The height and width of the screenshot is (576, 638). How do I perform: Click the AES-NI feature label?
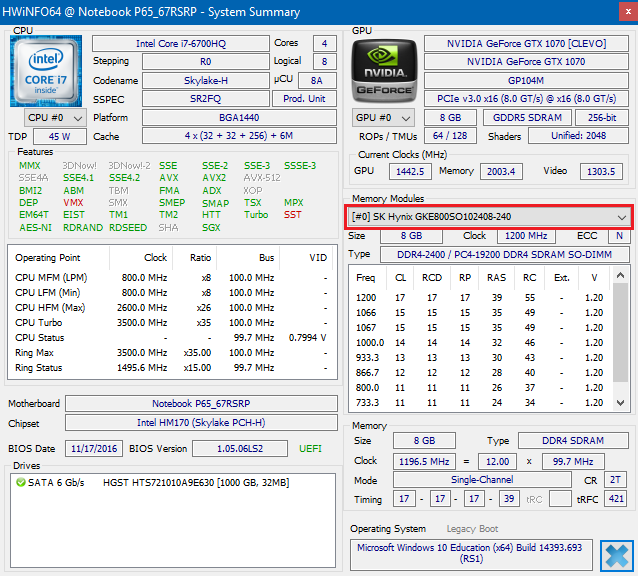35,228
